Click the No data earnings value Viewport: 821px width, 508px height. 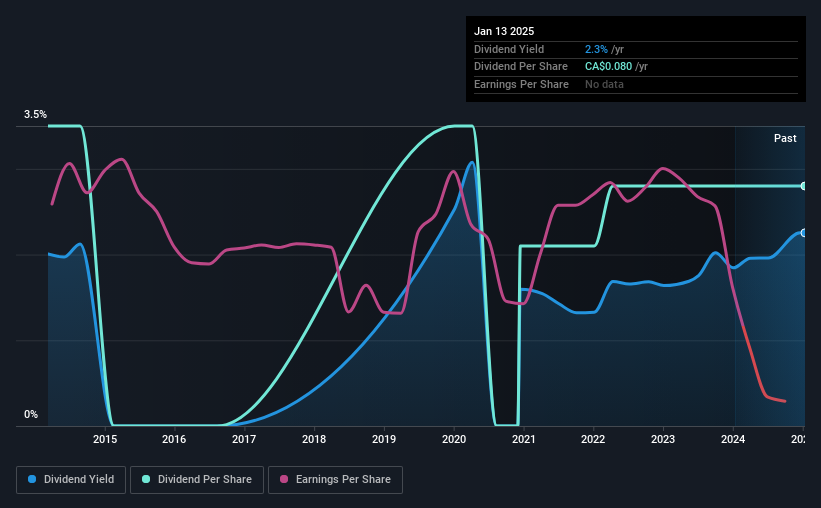(604, 84)
